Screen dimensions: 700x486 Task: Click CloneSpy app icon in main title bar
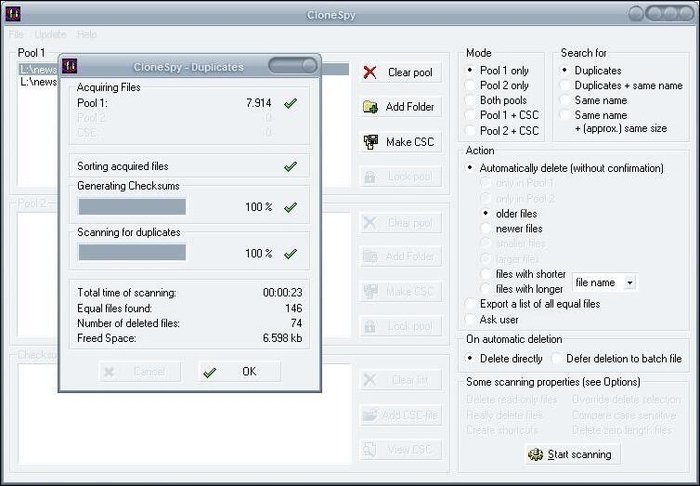(x=13, y=14)
